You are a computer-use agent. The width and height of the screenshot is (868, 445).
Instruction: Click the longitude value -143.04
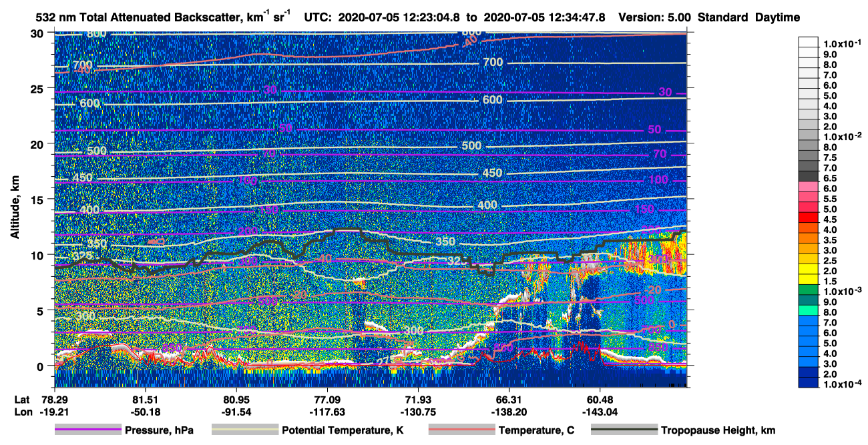pos(600,412)
